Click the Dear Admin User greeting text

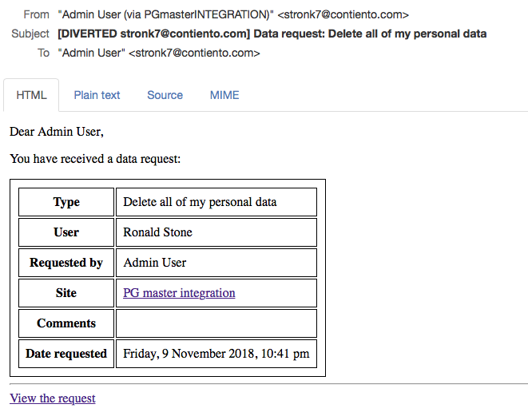(57, 132)
